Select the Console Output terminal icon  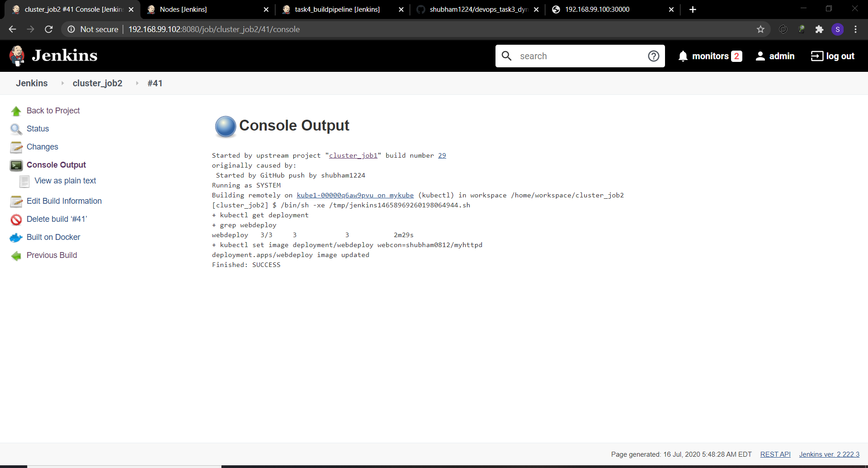coord(16,165)
